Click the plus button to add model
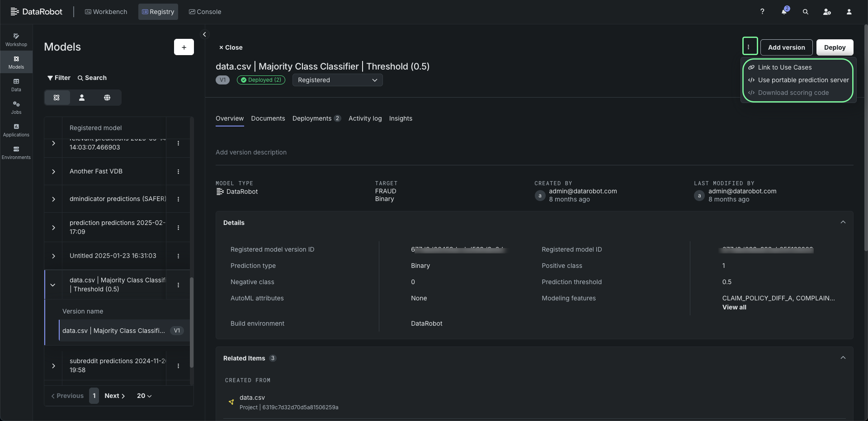868x421 pixels. click(x=184, y=47)
